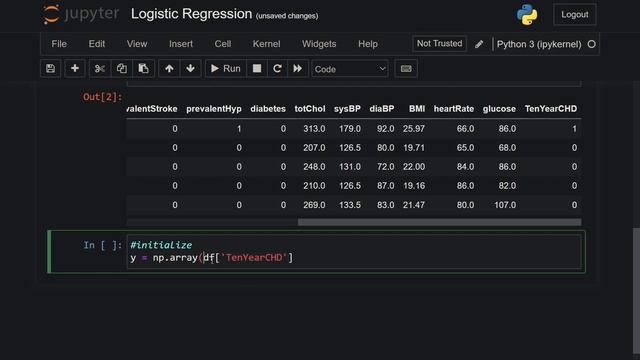Click the sysBP value 179.0

coord(350,129)
